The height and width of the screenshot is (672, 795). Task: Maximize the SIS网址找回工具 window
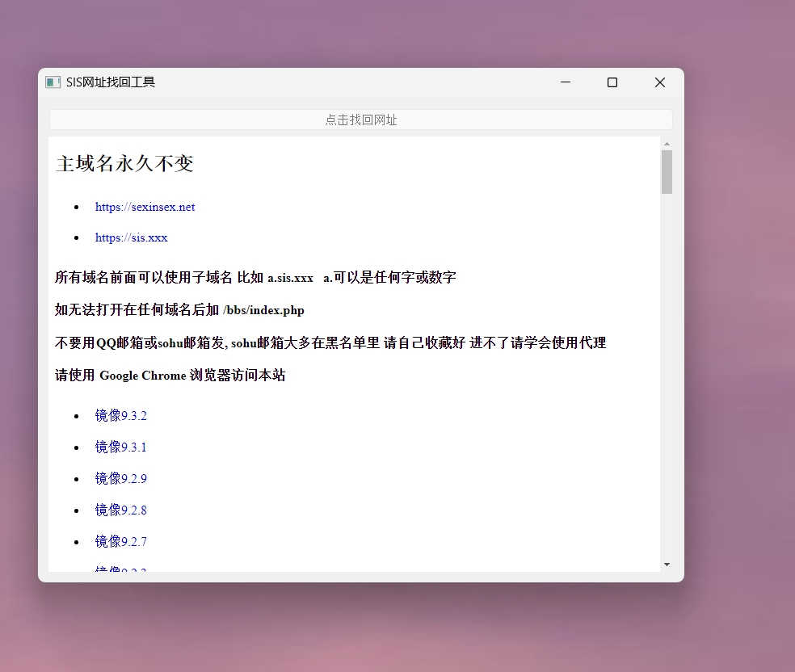tap(612, 82)
